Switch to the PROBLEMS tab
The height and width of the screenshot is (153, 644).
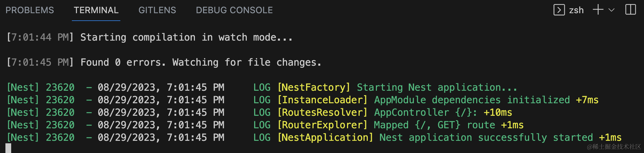click(30, 10)
